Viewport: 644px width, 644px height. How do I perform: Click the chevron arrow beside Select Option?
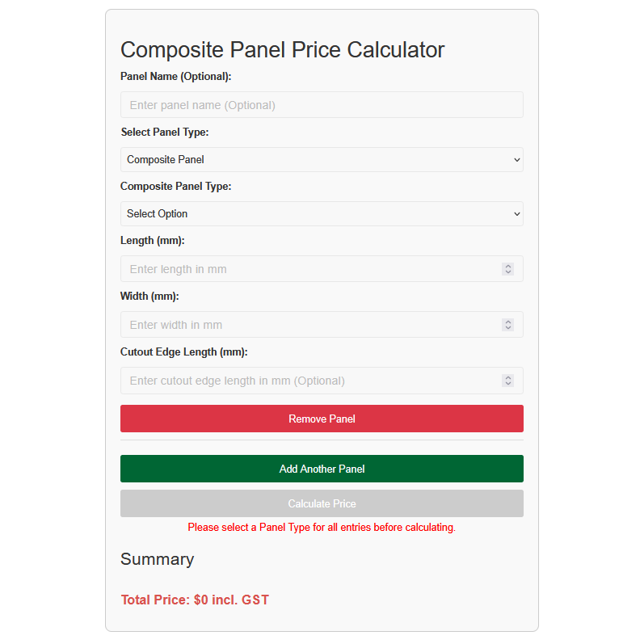(x=516, y=214)
